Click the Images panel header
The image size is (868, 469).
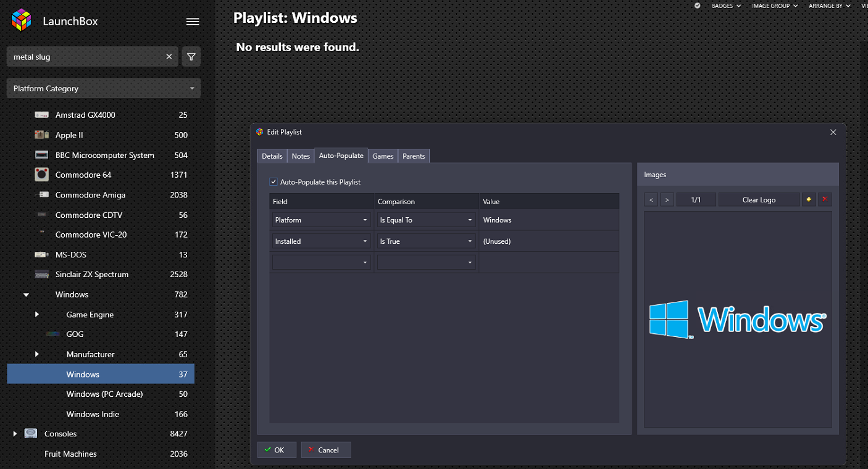click(738, 175)
